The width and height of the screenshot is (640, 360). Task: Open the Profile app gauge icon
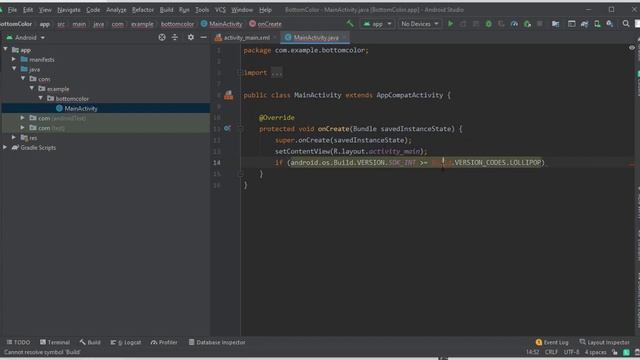point(514,24)
